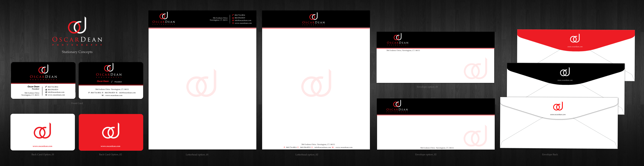
Task: Click the red logo on white envelope flap
Action: click(x=558, y=106)
